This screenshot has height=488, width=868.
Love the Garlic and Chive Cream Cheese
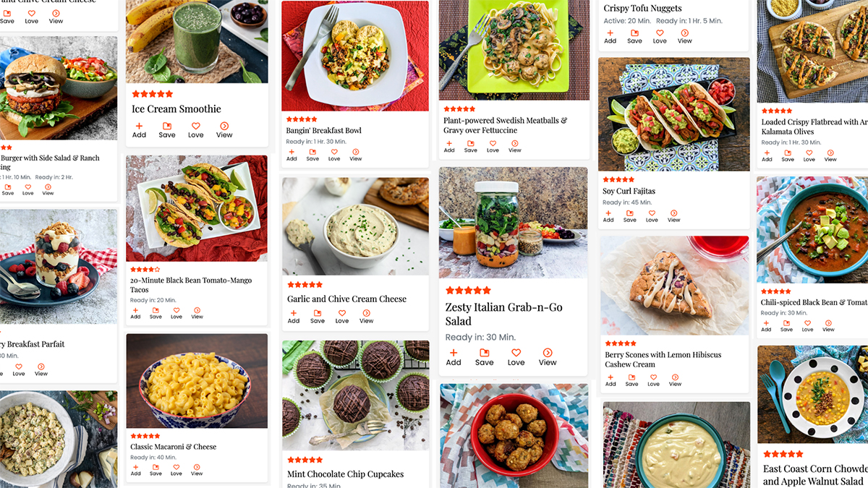342,317
